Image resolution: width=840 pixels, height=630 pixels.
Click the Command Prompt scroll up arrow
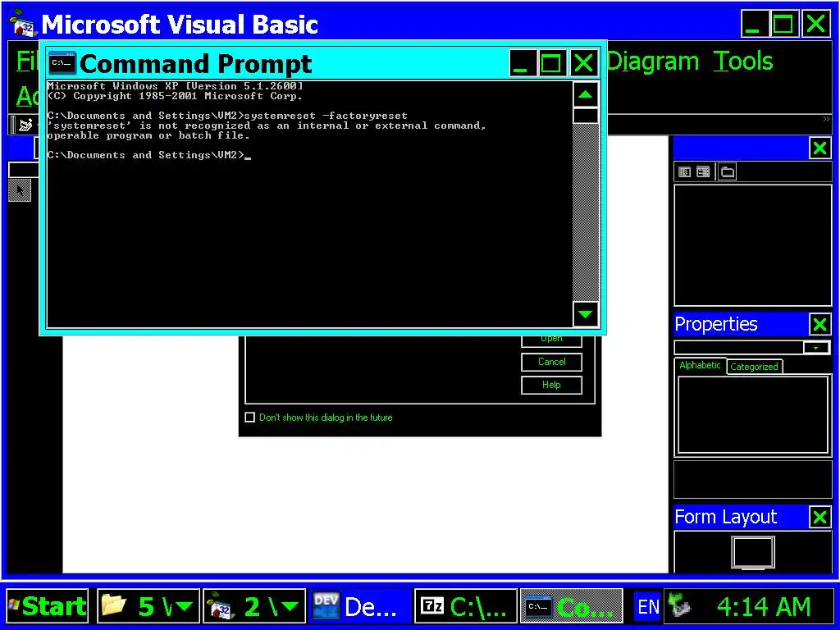click(x=585, y=95)
